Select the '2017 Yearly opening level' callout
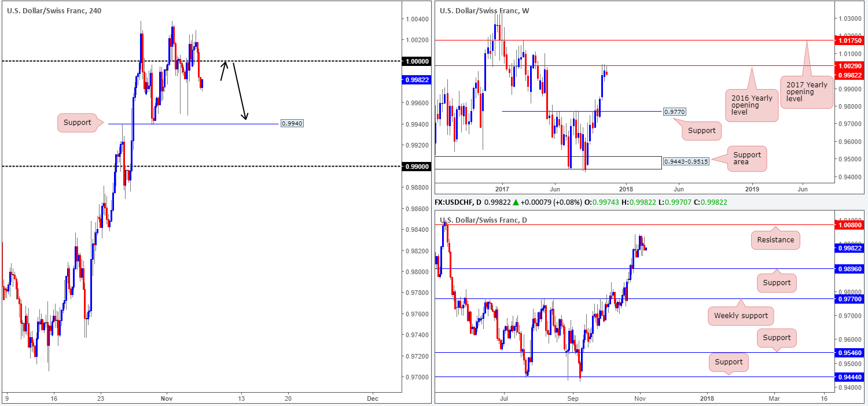 pos(807,92)
